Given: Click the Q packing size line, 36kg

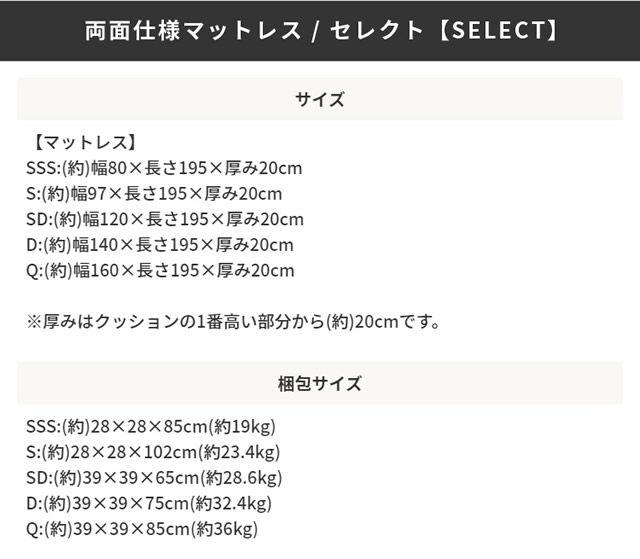Looking at the screenshot, I should pyautogui.click(x=142, y=530).
